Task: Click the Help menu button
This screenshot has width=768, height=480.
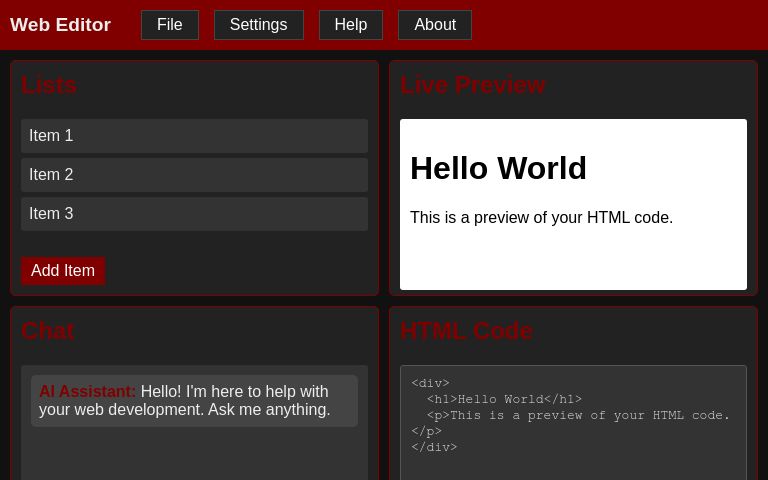Action: click(350, 25)
